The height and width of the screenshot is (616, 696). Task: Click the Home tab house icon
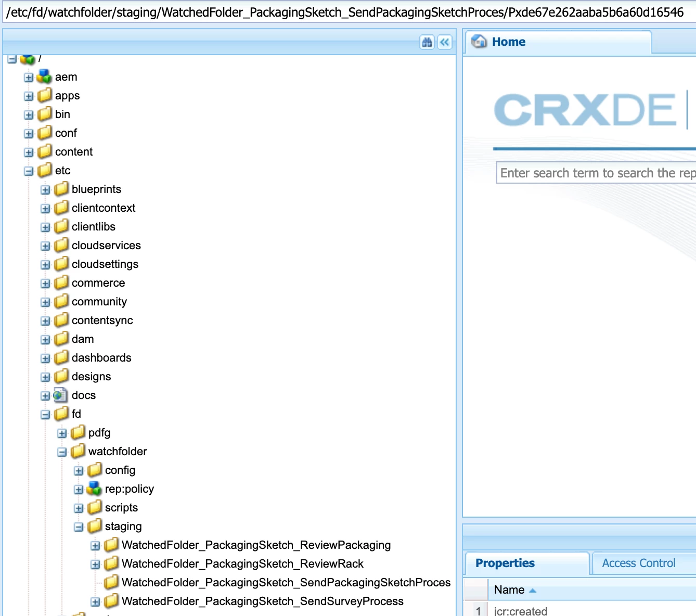tap(479, 42)
